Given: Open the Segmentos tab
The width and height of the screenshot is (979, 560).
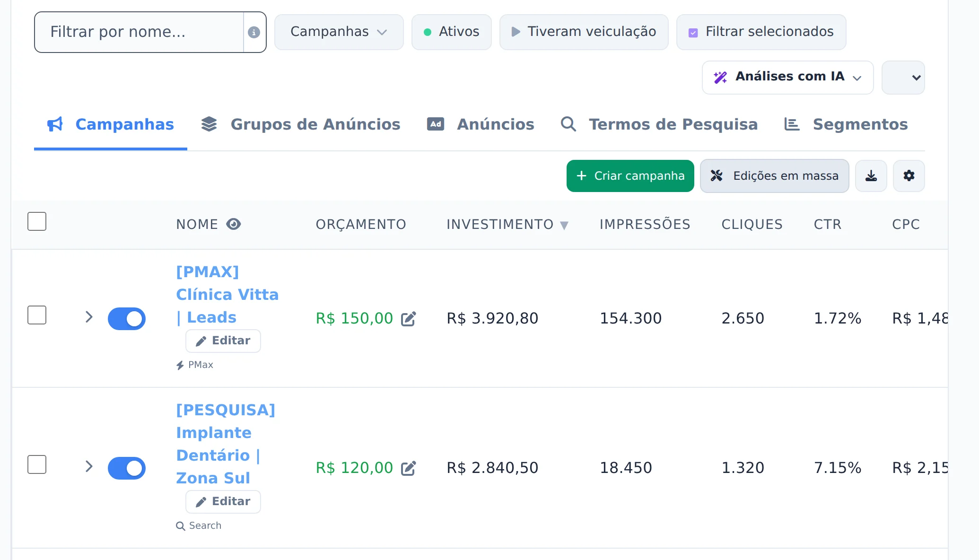Looking at the screenshot, I should click(846, 124).
